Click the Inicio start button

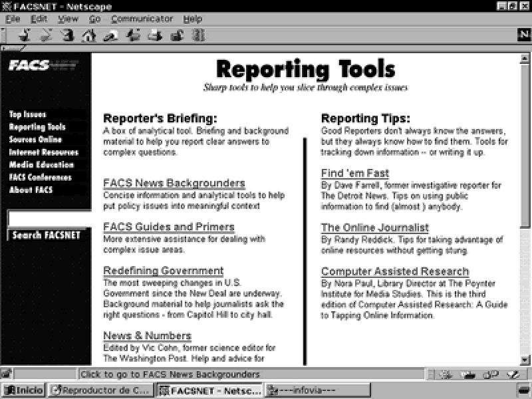(23, 390)
